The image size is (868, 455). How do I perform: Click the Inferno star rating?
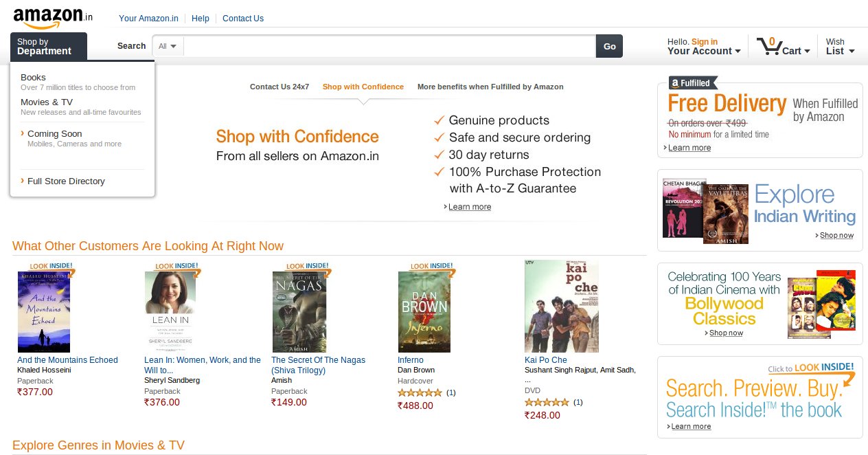(419, 392)
